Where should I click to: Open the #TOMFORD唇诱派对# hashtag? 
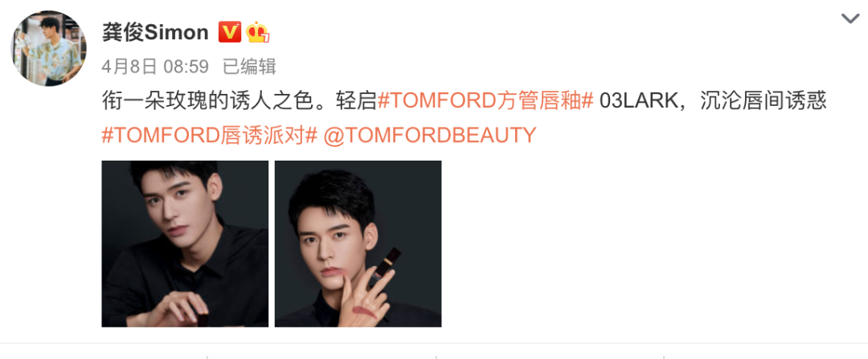[x=209, y=134]
